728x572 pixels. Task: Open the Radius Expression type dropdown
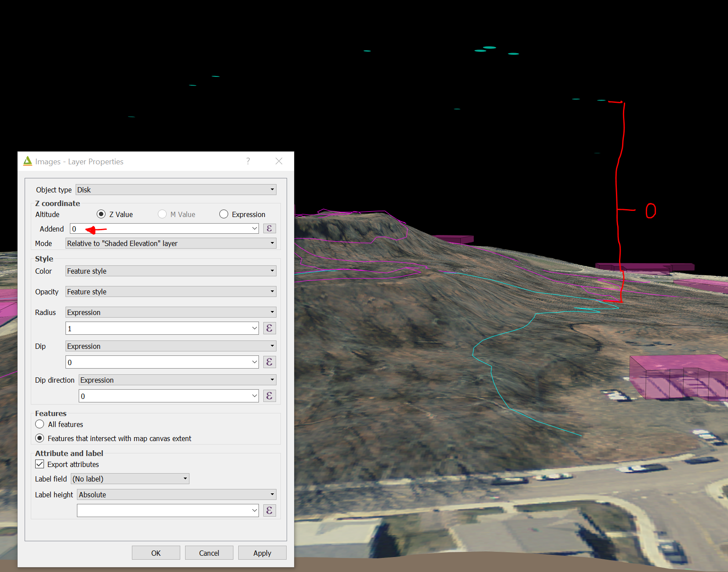(171, 312)
